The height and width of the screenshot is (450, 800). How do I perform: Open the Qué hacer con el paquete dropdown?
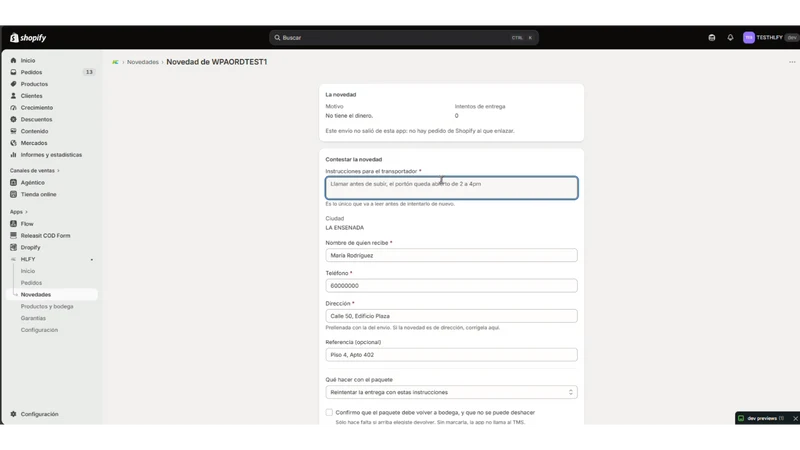pos(452,392)
